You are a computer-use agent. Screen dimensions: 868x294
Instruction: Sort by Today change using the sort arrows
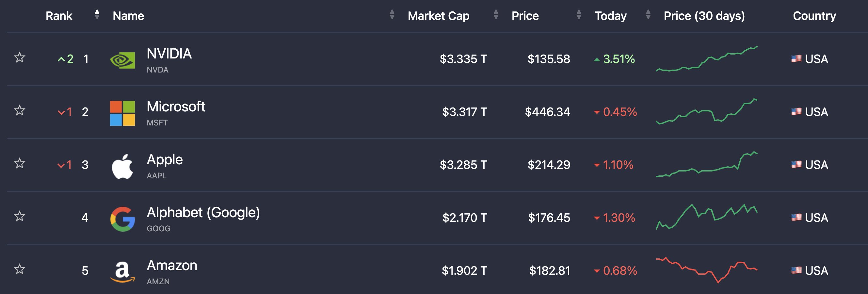tap(648, 14)
